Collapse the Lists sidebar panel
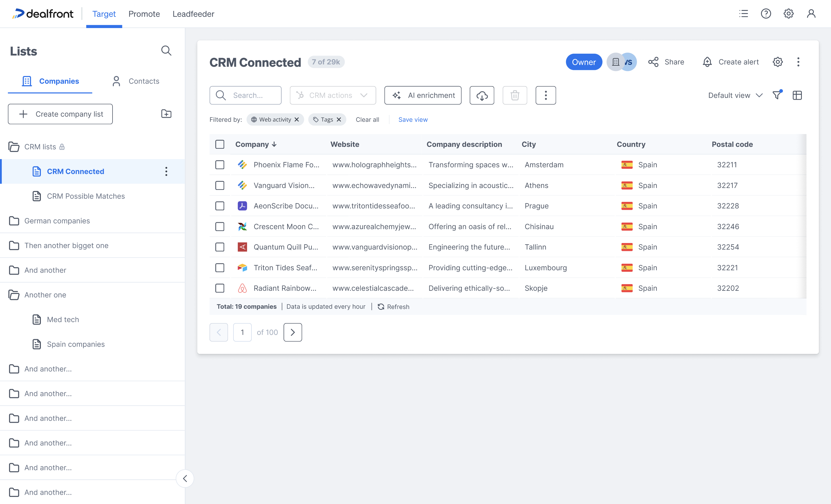The width and height of the screenshot is (831, 504). (x=185, y=478)
